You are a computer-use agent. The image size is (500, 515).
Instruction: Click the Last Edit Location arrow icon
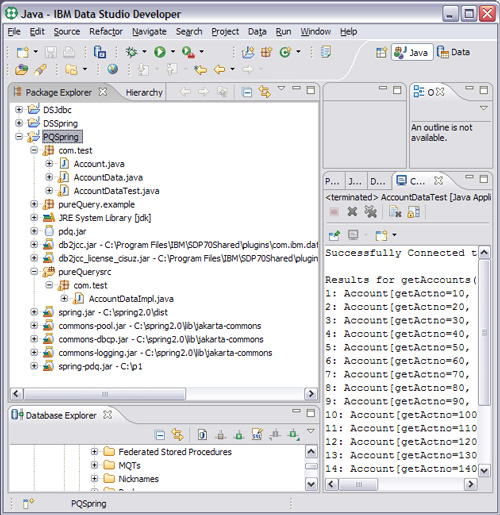[x=200, y=70]
